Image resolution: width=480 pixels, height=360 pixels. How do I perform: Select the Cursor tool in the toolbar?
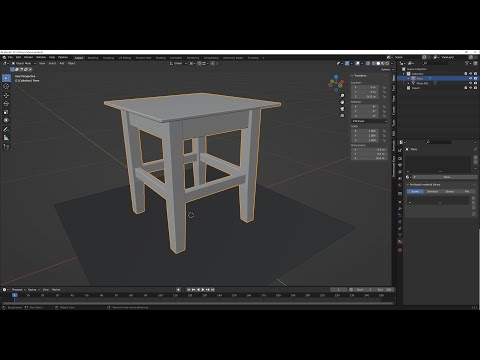[6, 86]
